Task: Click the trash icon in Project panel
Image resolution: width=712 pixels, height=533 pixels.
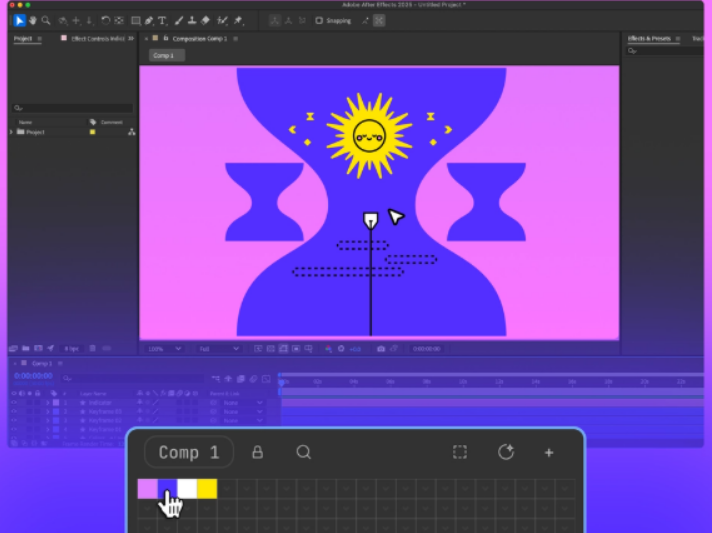Action: tap(93, 348)
